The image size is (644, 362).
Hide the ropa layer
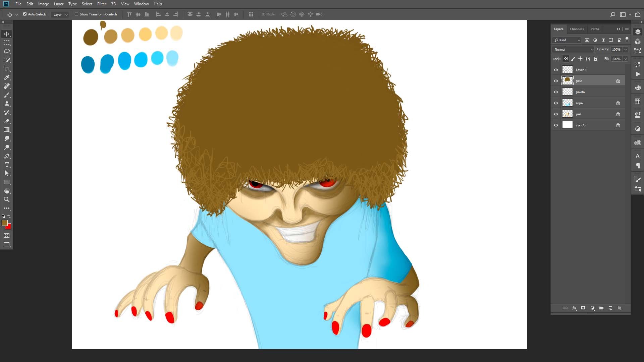point(556,103)
